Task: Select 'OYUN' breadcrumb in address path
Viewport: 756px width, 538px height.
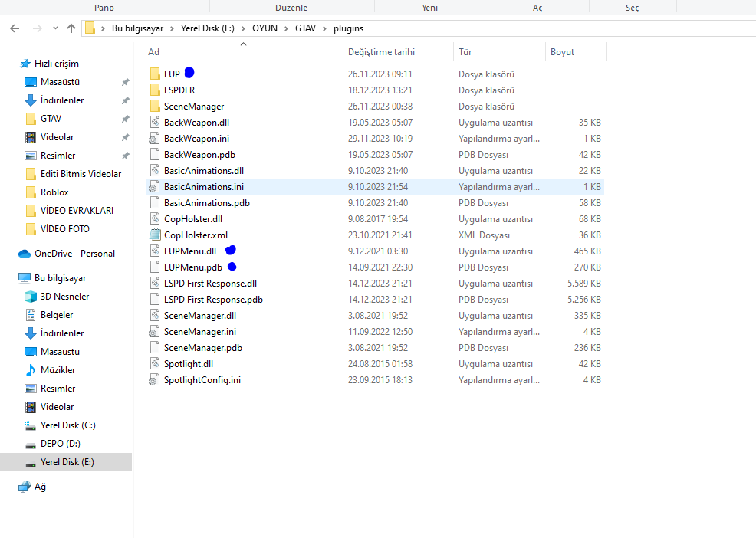Action: coord(265,28)
